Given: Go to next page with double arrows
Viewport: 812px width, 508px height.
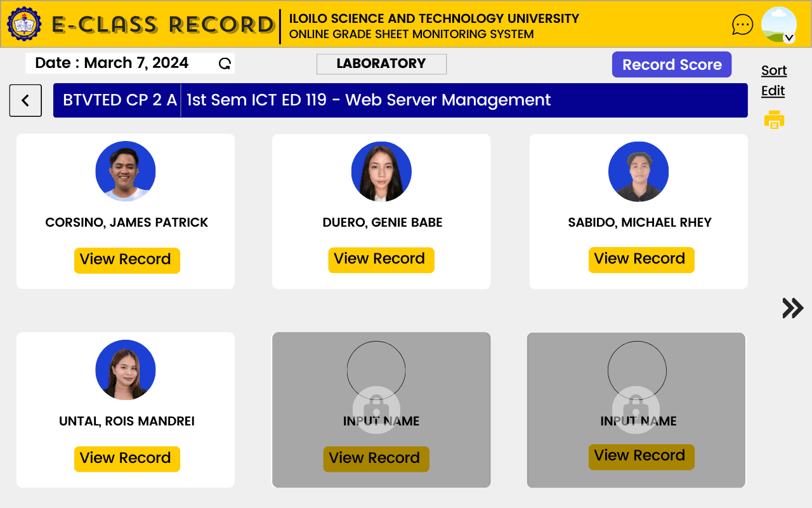Looking at the screenshot, I should (x=792, y=308).
